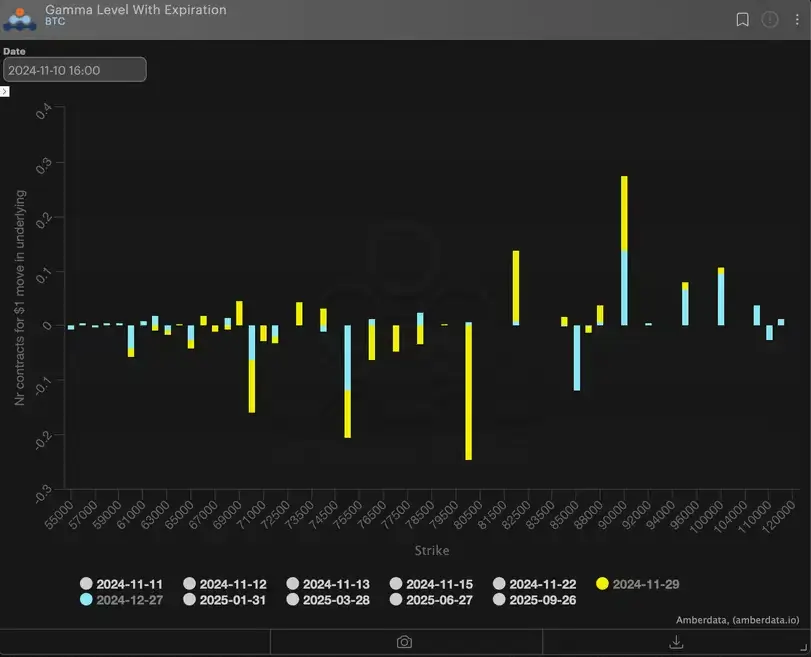Show the 2025-03-28 expiration series
The height and width of the screenshot is (657, 811).
[x=327, y=600]
